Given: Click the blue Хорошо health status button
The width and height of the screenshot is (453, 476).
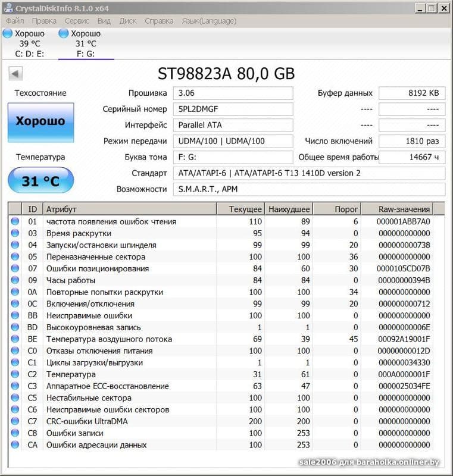Looking at the screenshot, I should pyautogui.click(x=40, y=123).
